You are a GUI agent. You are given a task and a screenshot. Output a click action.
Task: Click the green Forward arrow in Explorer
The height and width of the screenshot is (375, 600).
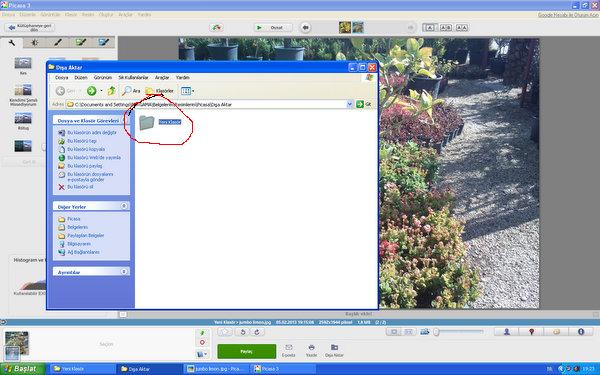(x=91, y=91)
